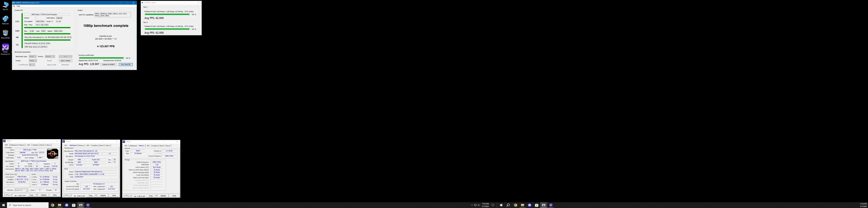This screenshot has width=868, height=208.
Task: Click the Core Speed 4799.05 MHz value
Action: pyautogui.click(x=22, y=177)
